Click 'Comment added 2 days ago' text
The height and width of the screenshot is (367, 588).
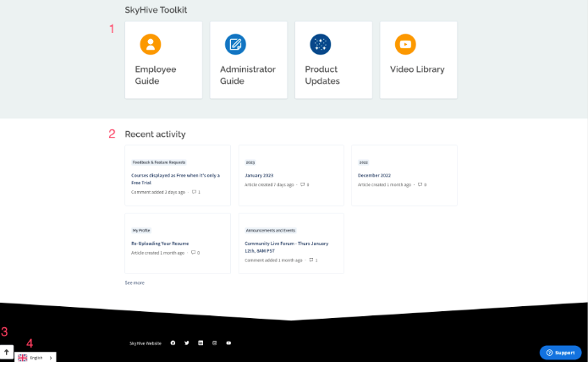click(158, 192)
